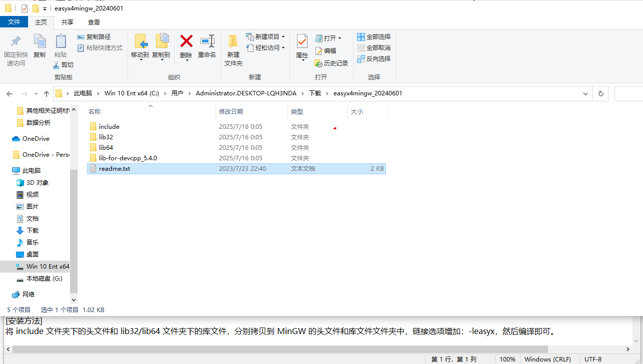This screenshot has height=364, width=643.
Task: Open the 文件 menu
Action: click(14, 22)
